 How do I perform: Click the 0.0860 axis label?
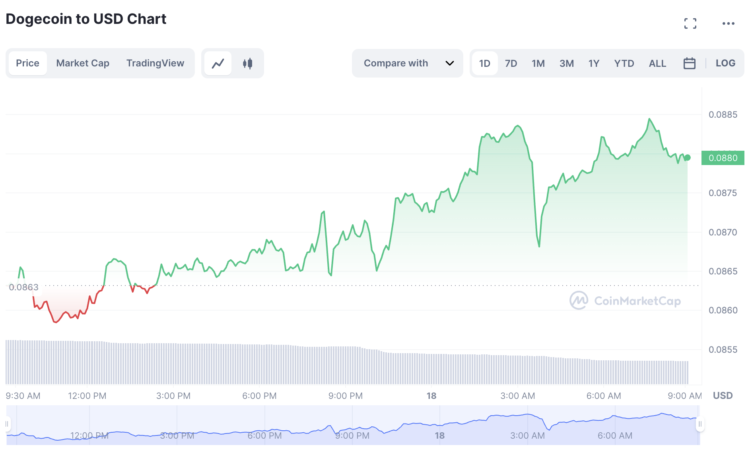tap(723, 310)
